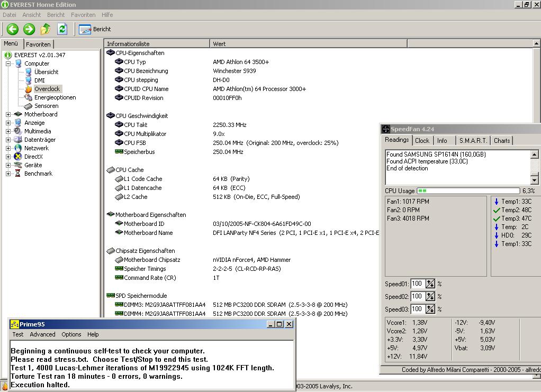
Task: Click the Datenträger drive icon
Action: pyautogui.click(x=18, y=140)
